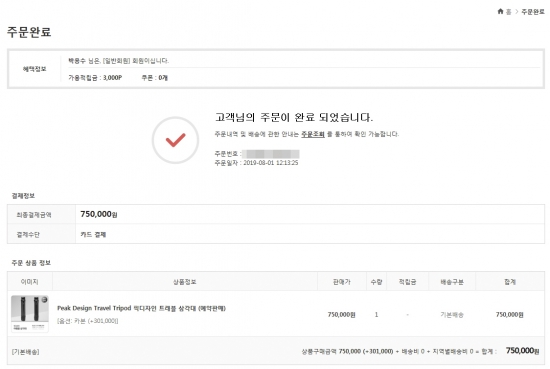Select the 주문완료 breadcrumb item
The height and width of the screenshot is (369, 550).
533,12
